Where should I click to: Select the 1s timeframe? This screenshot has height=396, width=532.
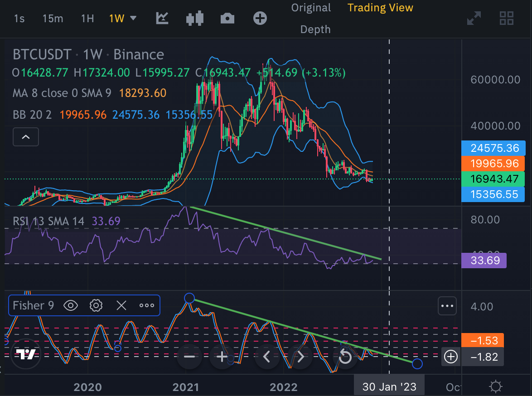point(19,18)
